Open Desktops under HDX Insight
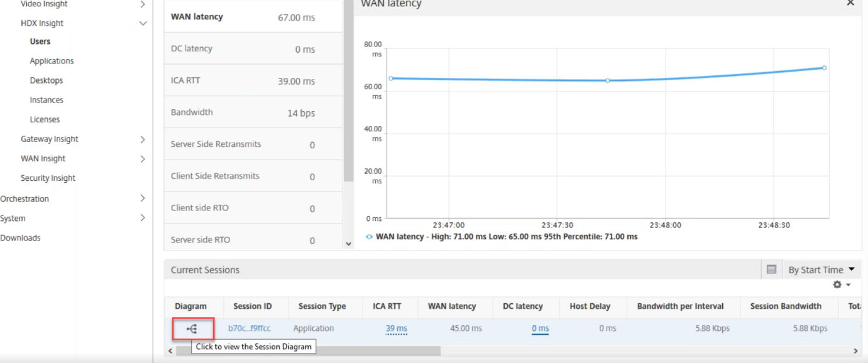 (47, 80)
